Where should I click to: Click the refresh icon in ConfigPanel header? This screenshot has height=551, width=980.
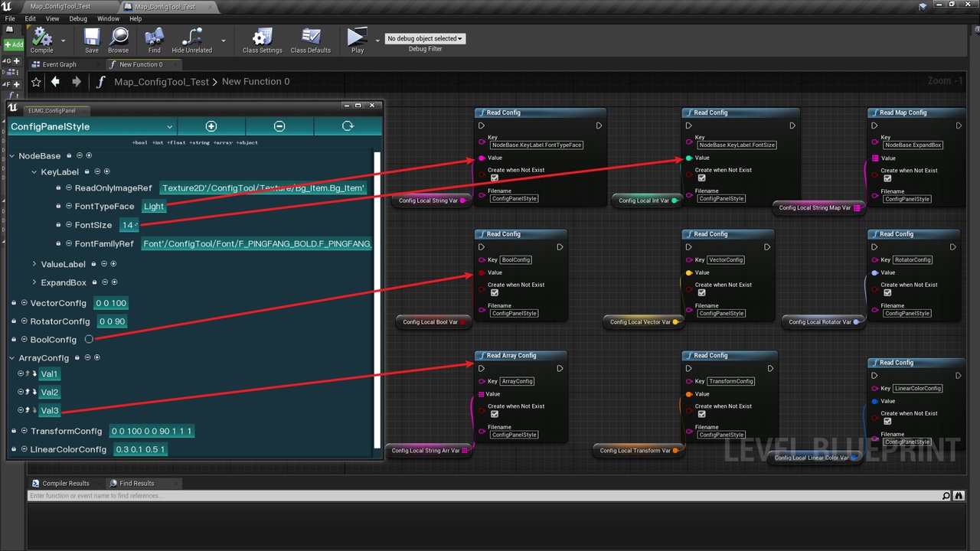(348, 126)
